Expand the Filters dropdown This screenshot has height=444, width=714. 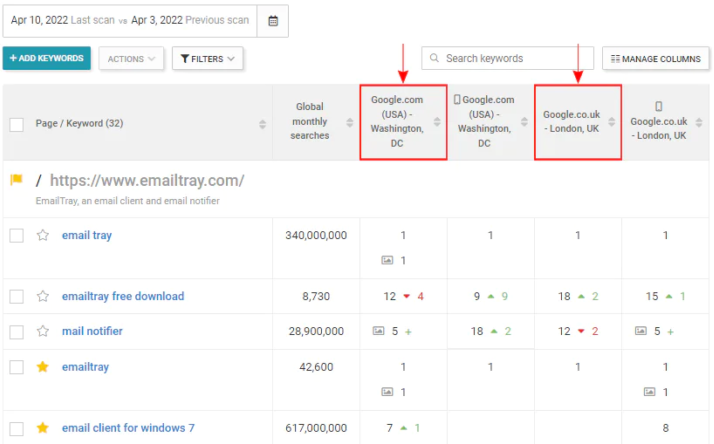pyautogui.click(x=208, y=59)
